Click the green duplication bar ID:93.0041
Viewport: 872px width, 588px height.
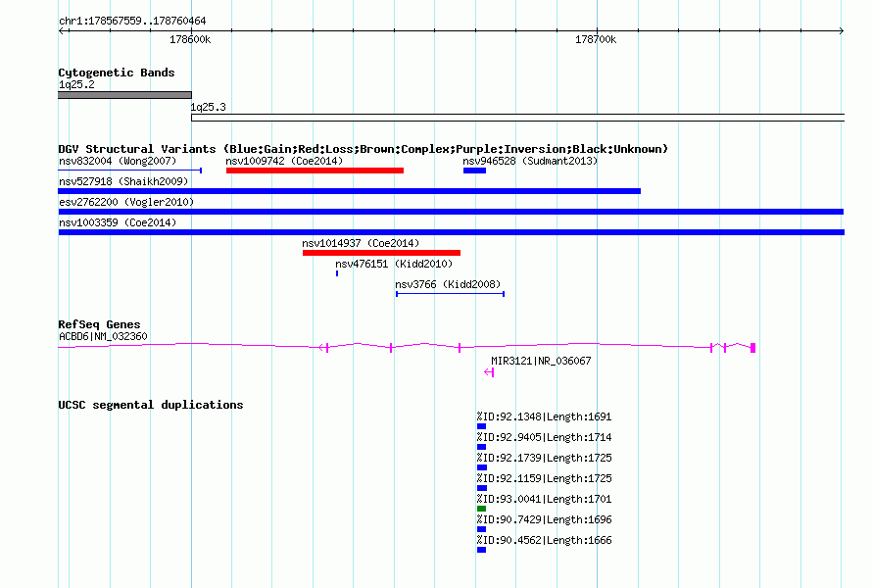click(482, 509)
